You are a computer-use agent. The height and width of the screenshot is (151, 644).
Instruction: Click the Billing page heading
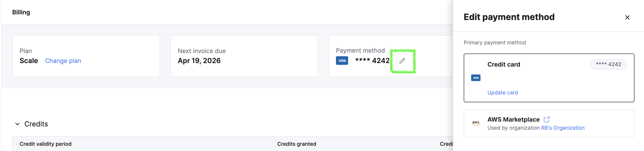click(x=21, y=12)
